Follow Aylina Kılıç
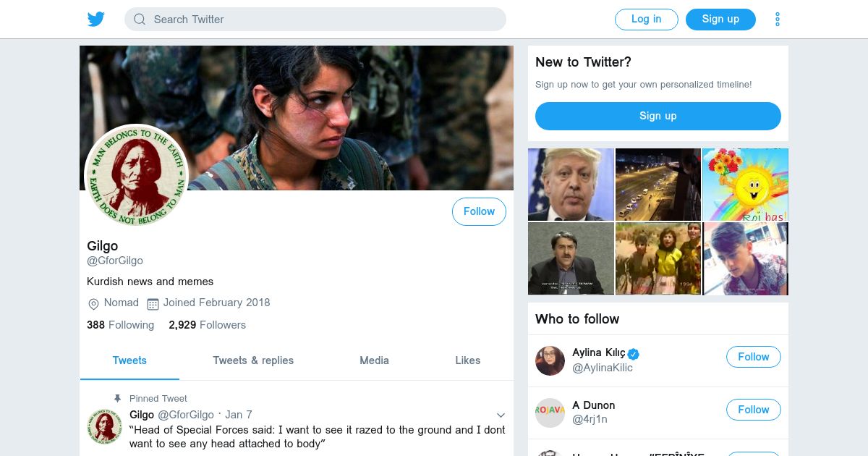This screenshot has height=456, width=868. 753,357
